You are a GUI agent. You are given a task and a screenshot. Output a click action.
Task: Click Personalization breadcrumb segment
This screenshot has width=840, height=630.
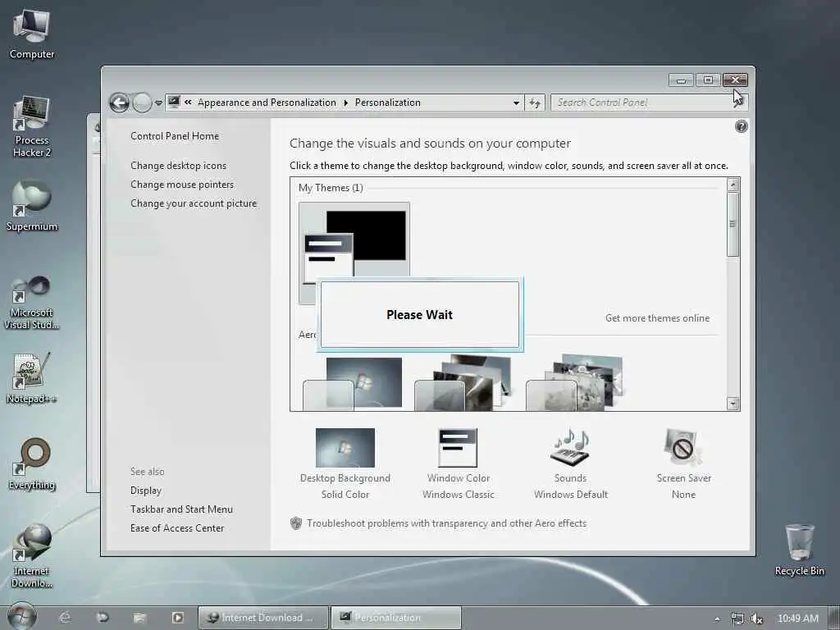(387, 103)
